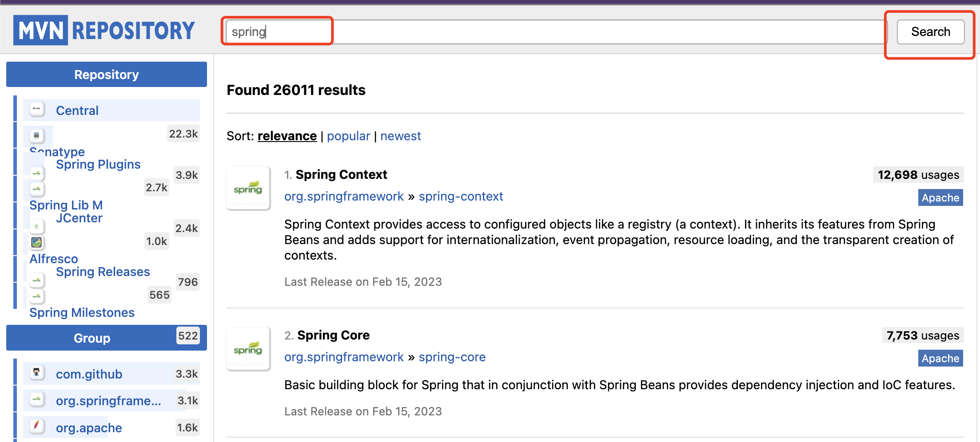Open the Spring Context result title
The width and height of the screenshot is (980, 442).
(341, 174)
